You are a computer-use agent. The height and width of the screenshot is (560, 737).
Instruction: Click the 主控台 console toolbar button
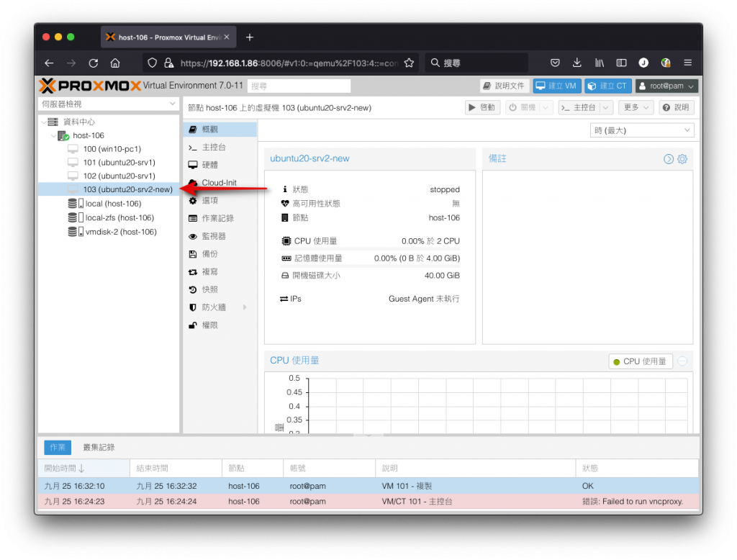click(579, 108)
